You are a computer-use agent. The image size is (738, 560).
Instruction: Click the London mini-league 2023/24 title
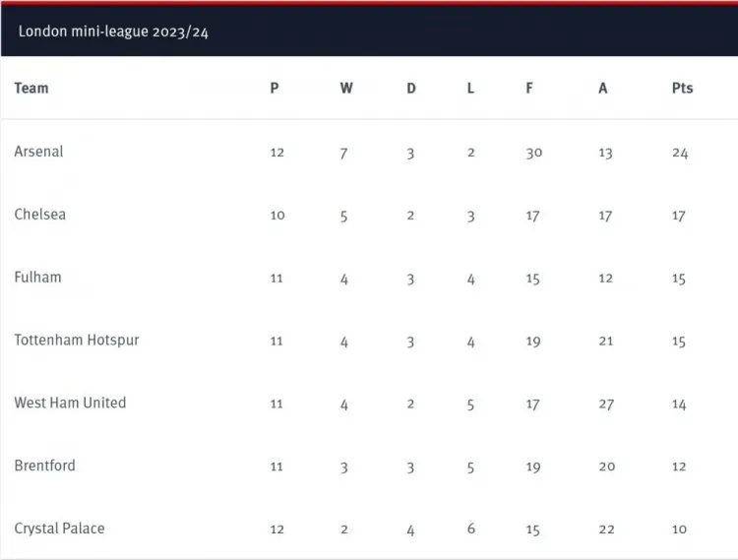pyautogui.click(x=113, y=31)
